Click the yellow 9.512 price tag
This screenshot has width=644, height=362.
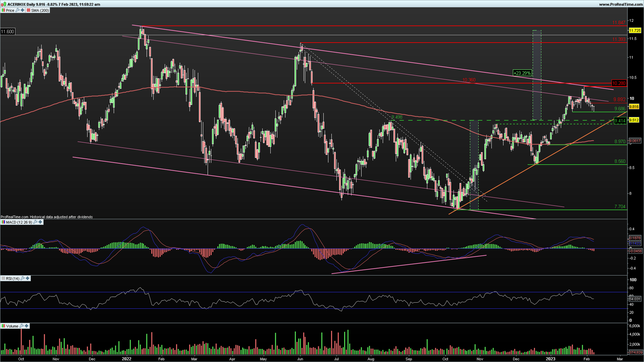pyautogui.click(x=634, y=120)
